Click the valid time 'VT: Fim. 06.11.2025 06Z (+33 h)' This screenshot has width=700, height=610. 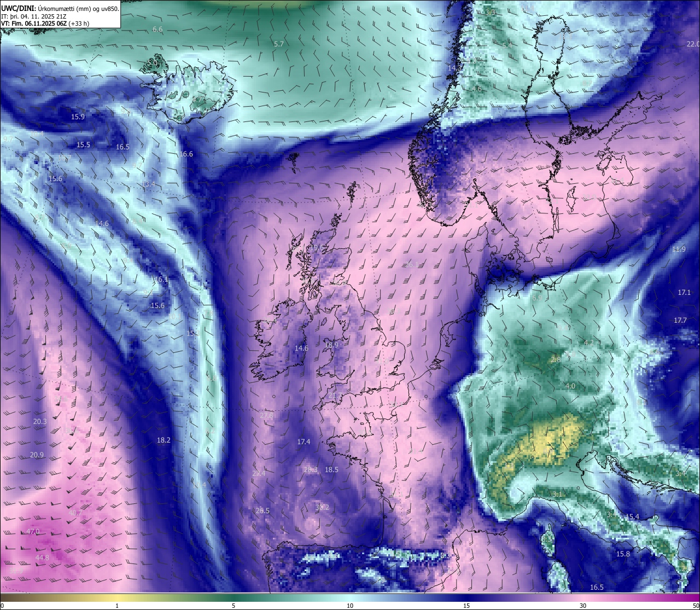pyautogui.click(x=45, y=24)
